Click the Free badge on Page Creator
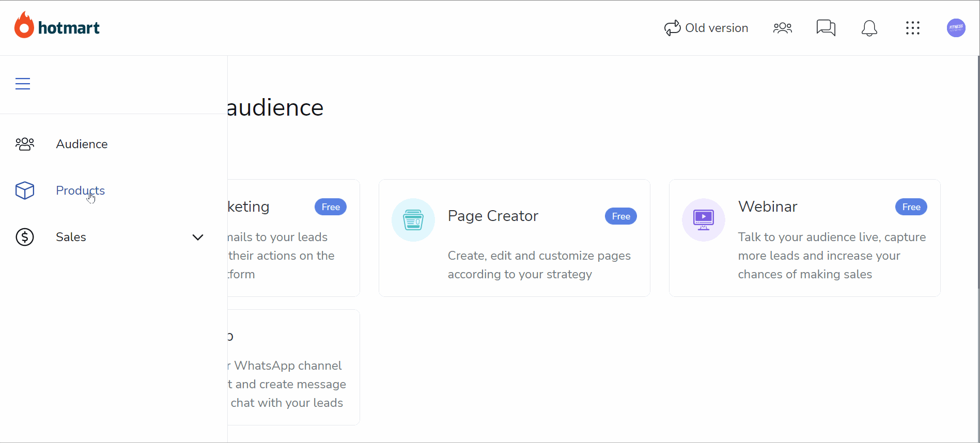This screenshot has height=443, width=980. click(x=621, y=216)
